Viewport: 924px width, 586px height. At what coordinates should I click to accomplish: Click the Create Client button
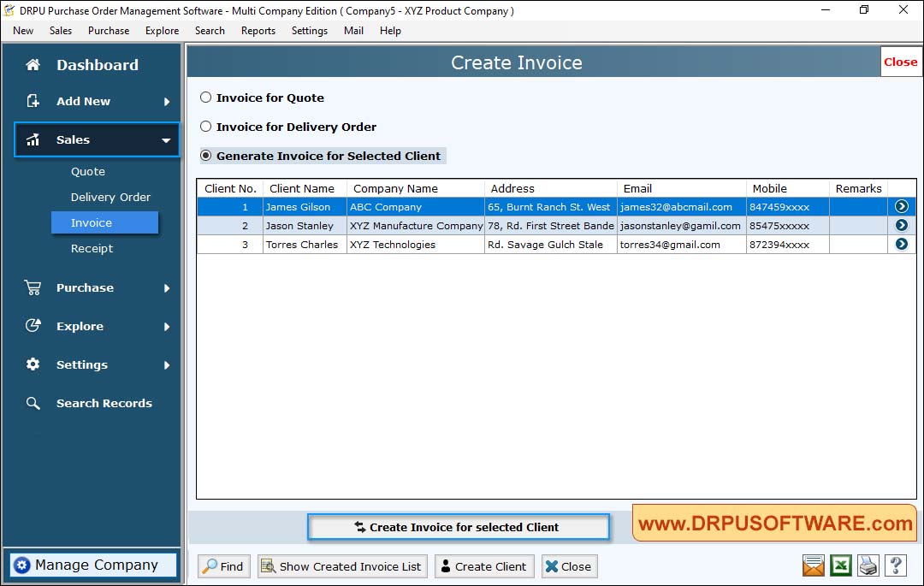click(484, 566)
